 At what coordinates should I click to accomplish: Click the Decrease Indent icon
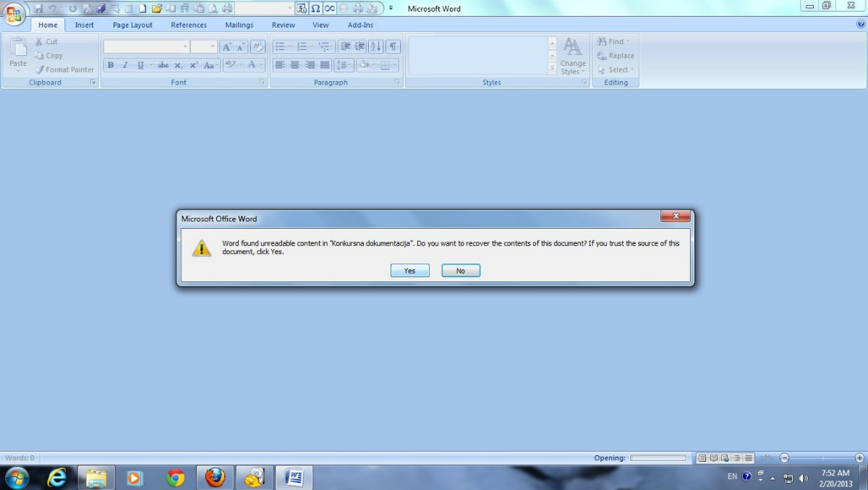click(x=345, y=46)
